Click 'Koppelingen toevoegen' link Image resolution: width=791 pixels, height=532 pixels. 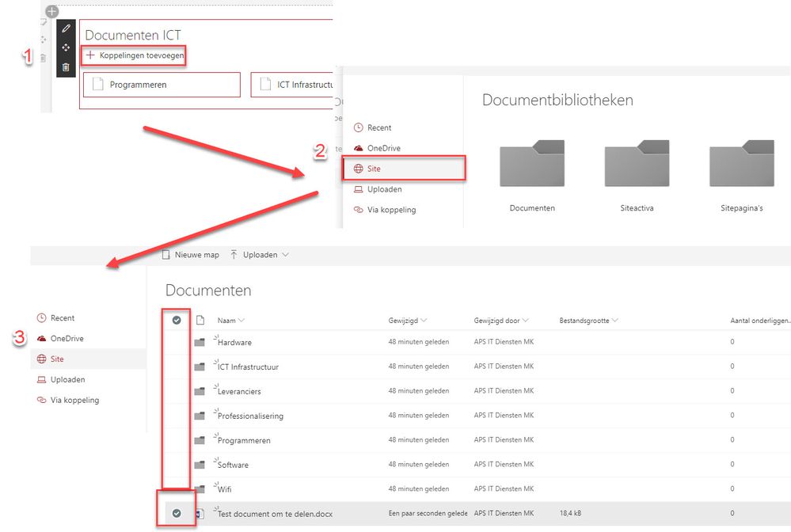[135, 55]
